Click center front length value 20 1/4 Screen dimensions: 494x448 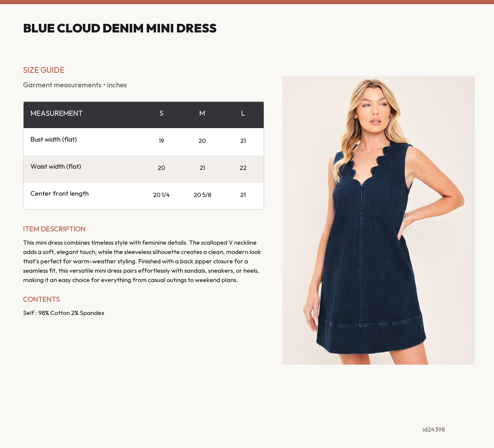coord(161,195)
